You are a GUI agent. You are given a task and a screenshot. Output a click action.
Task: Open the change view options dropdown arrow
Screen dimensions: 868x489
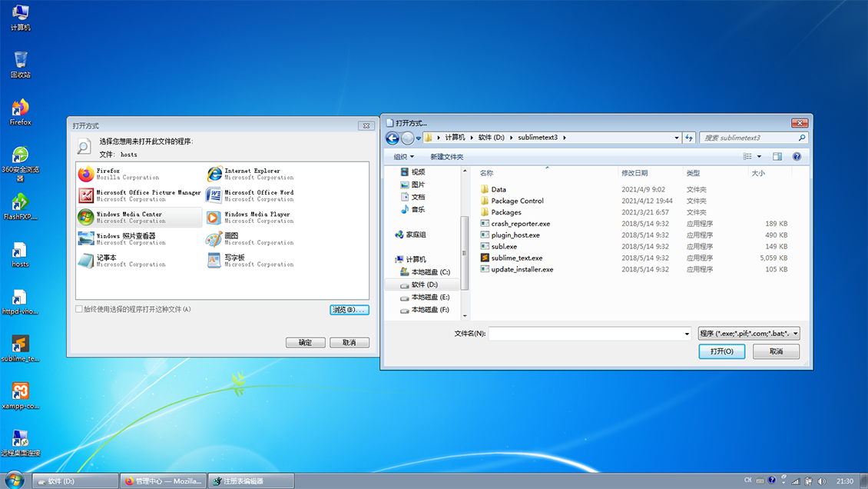[759, 157]
